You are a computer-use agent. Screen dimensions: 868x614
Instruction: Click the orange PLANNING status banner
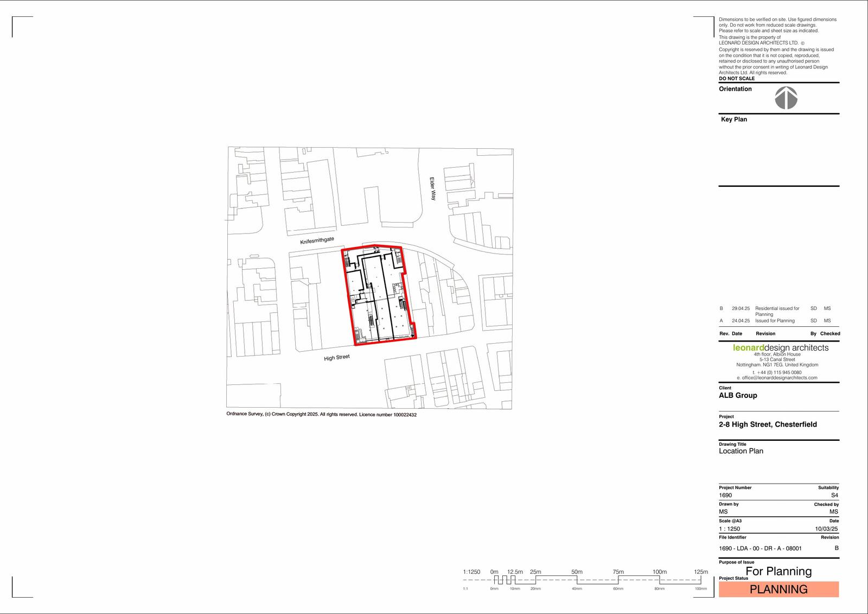[x=778, y=589]
